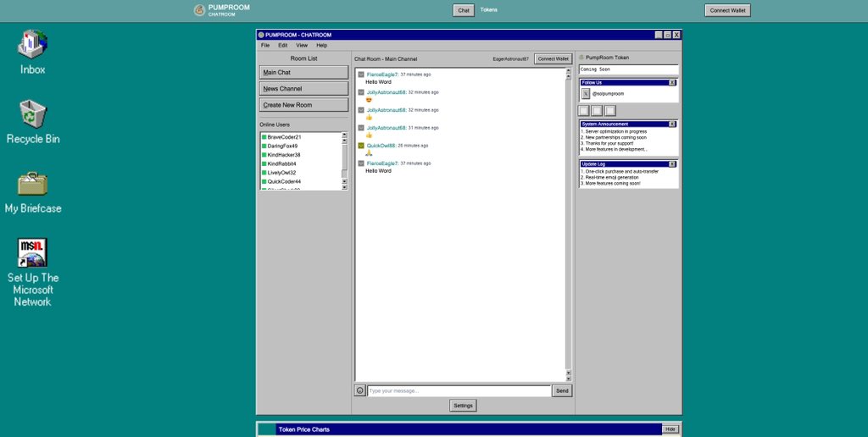Click the X social icon in Follow Us
868x437 pixels.
pos(586,93)
